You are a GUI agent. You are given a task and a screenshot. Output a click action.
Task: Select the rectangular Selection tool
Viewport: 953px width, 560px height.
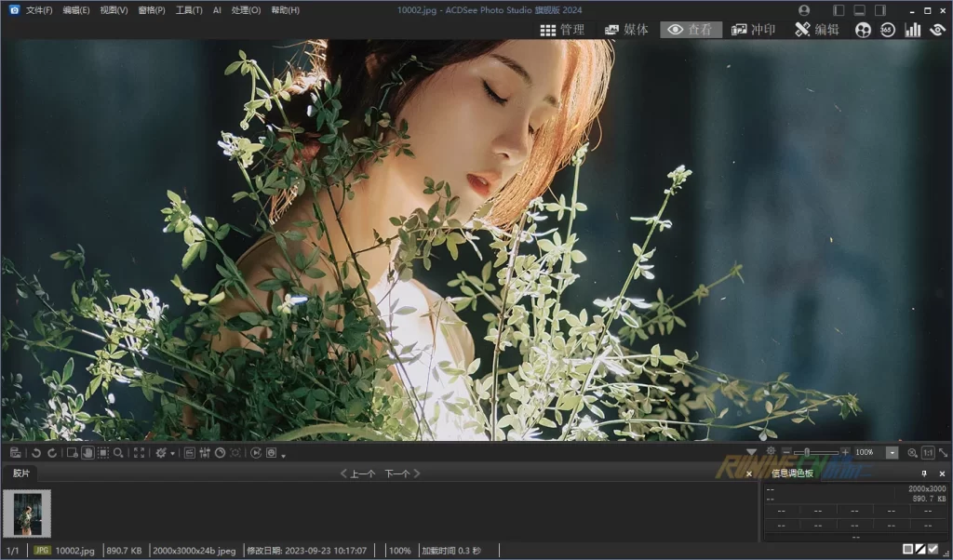click(x=102, y=453)
